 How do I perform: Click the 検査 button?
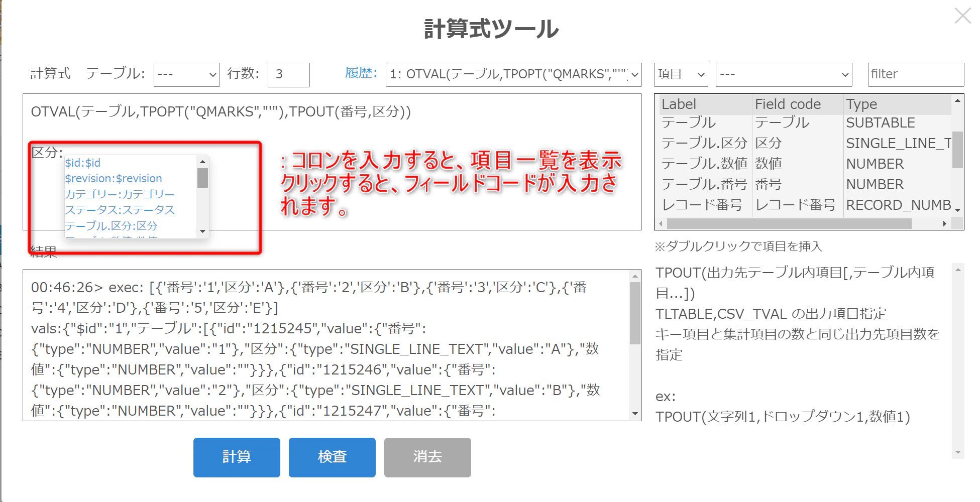332,457
